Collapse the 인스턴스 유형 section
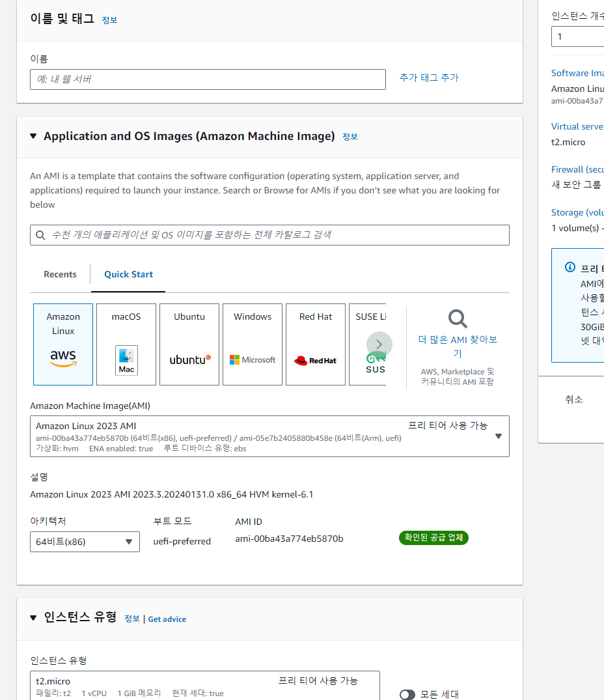 click(x=33, y=618)
